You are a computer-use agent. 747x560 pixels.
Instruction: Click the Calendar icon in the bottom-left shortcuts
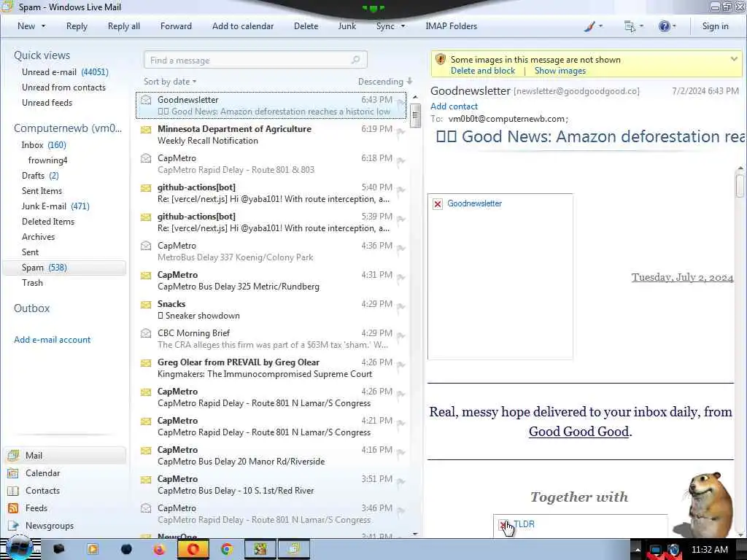coord(13,473)
